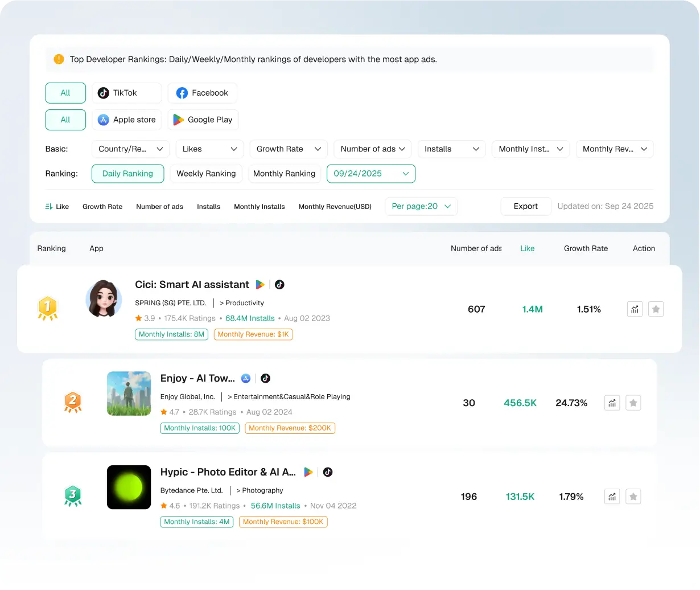This screenshot has width=700, height=590.
Task: Select the Monthly Installs sort option
Action: [259, 206]
